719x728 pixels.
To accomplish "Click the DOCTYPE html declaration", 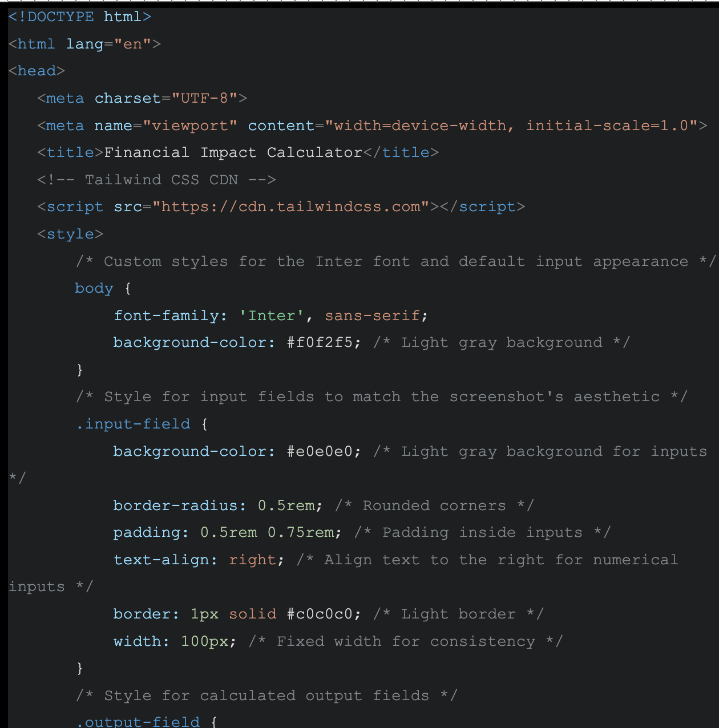I will 80,17.
